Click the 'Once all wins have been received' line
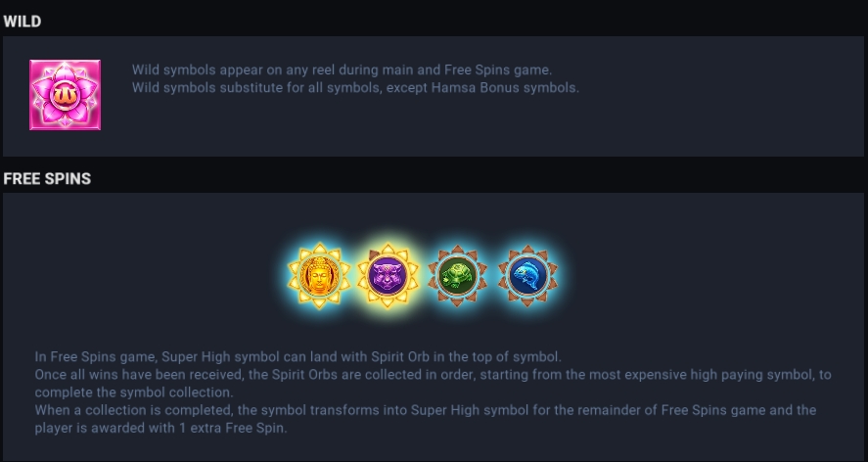Viewport: 868px width, 462px height. click(433, 375)
